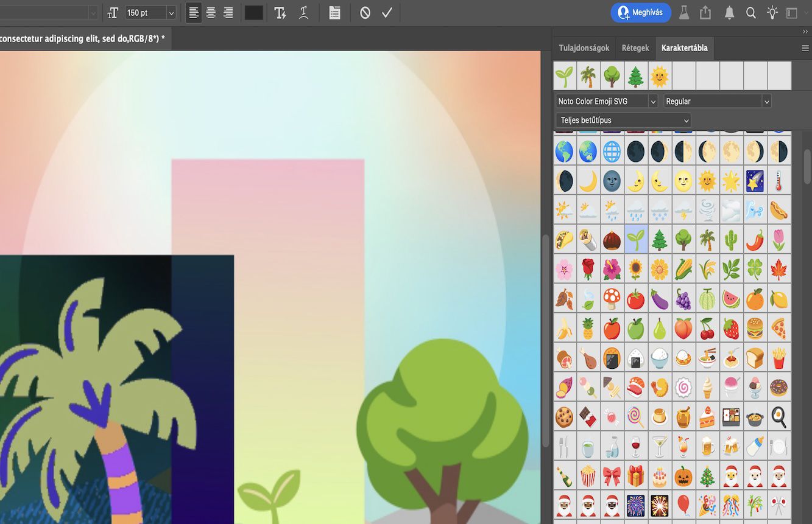Open the text color swatch
812x524 pixels.
pos(254,13)
